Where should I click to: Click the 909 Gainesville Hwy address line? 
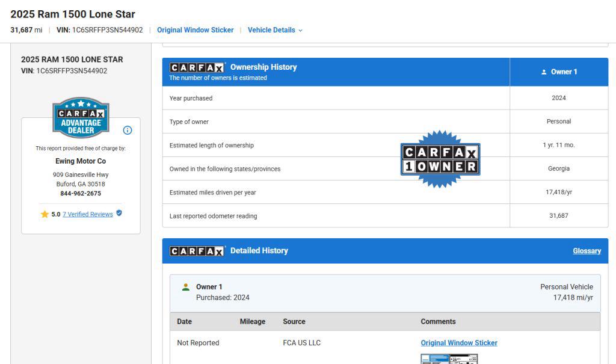point(81,175)
